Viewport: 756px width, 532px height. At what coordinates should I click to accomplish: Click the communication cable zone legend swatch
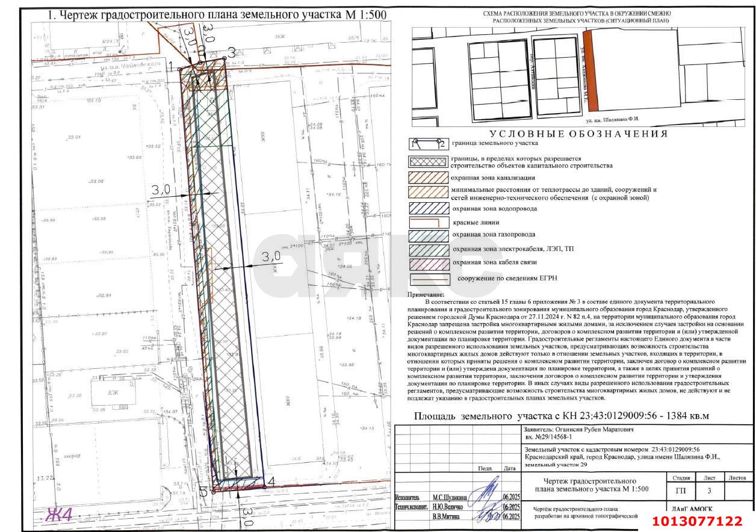pyautogui.click(x=429, y=263)
